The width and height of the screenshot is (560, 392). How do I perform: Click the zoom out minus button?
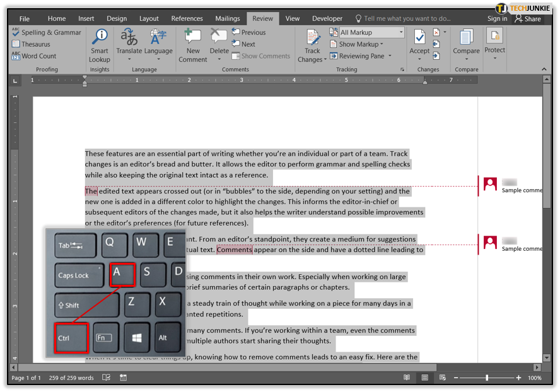coord(456,378)
